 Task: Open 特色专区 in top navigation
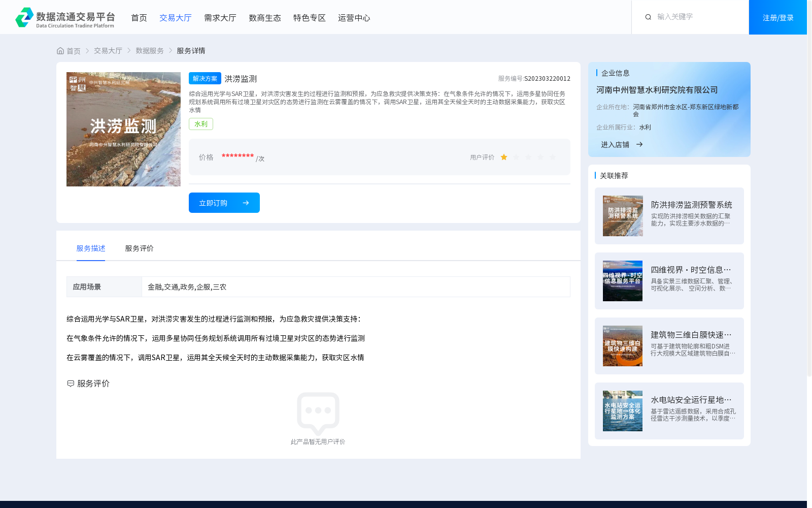coord(310,18)
